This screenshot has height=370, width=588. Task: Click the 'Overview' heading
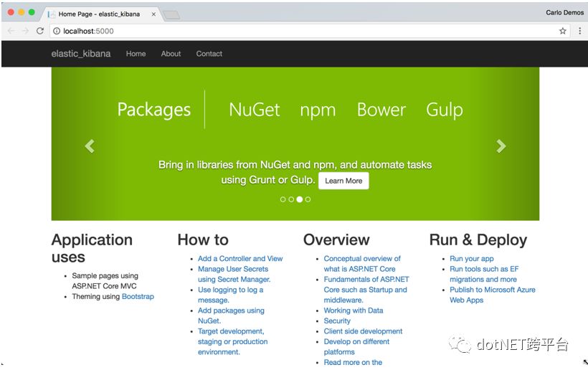[x=336, y=240]
